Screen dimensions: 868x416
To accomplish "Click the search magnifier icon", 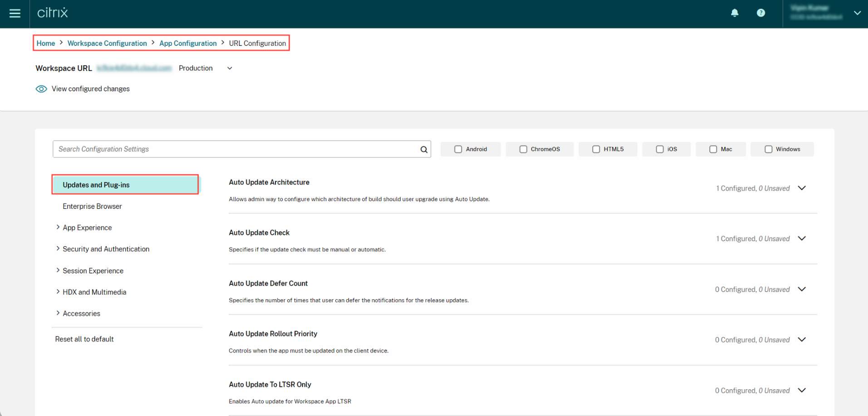I will [x=423, y=149].
